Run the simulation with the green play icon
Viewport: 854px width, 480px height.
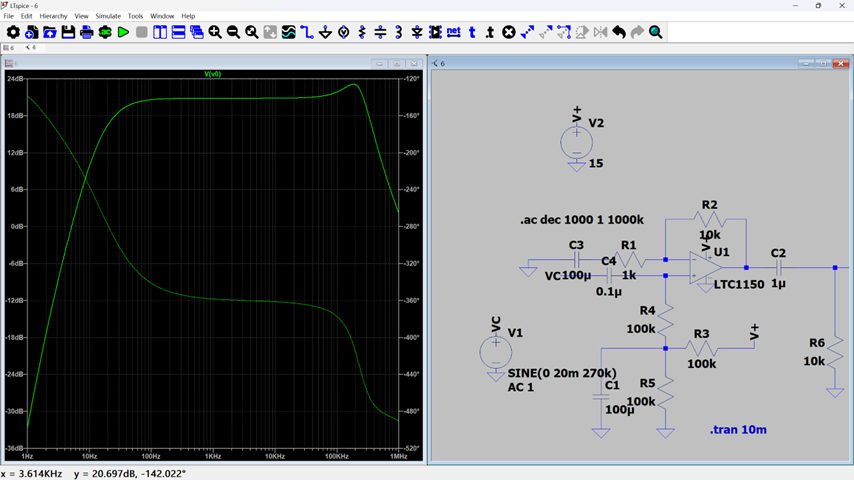(124, 32)
